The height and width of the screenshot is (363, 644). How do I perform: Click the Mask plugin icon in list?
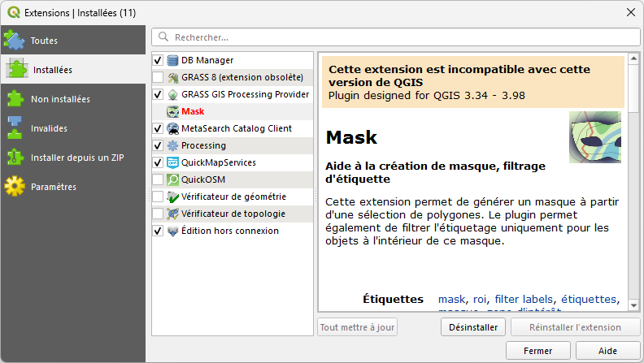[x=172, y=111]
